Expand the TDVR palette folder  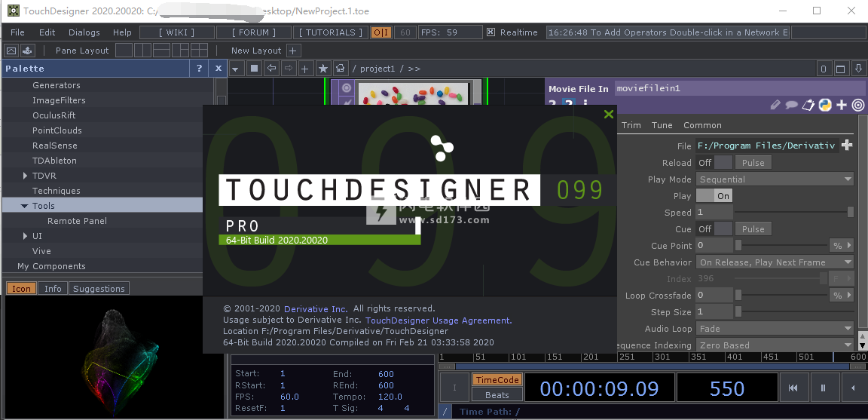(26, 176)
